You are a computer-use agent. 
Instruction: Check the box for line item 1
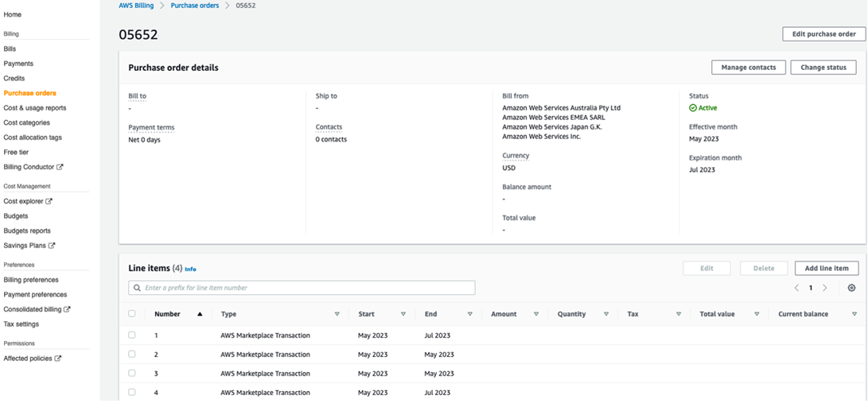tap(132, 335)
